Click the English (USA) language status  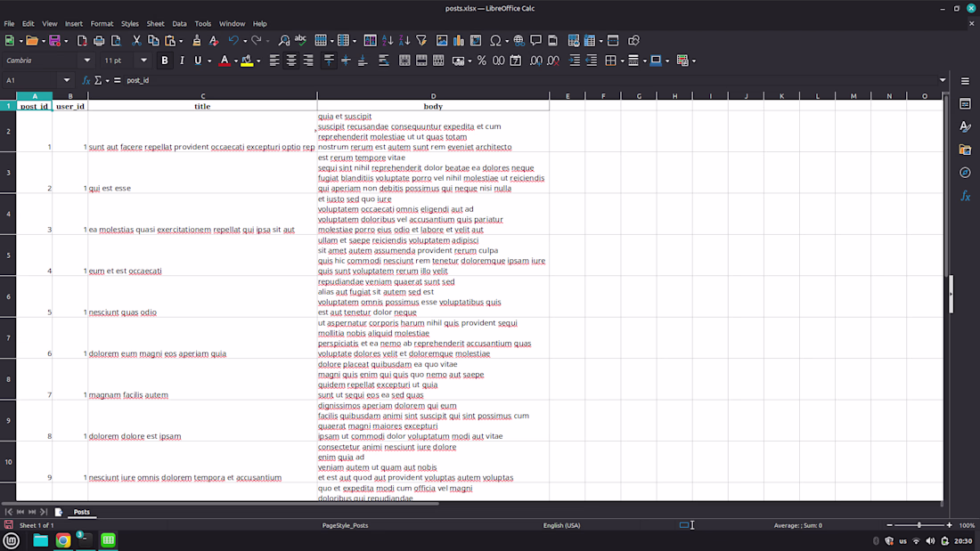point(561,525)
